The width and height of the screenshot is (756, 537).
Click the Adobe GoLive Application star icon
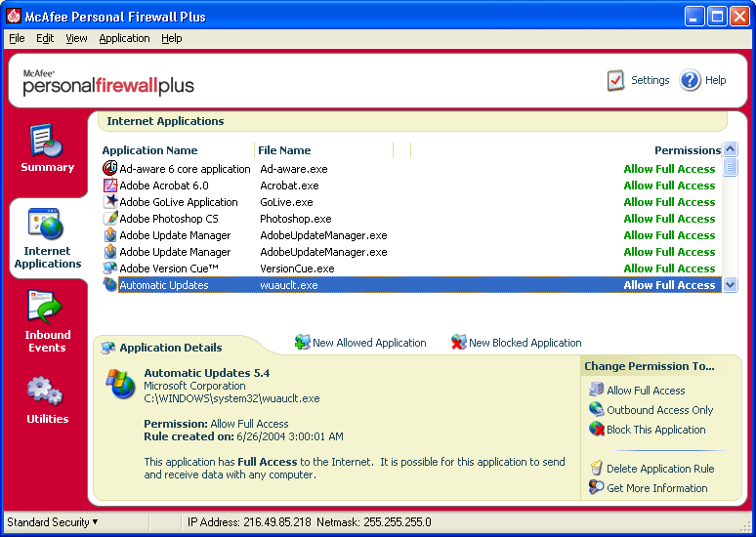110,201
